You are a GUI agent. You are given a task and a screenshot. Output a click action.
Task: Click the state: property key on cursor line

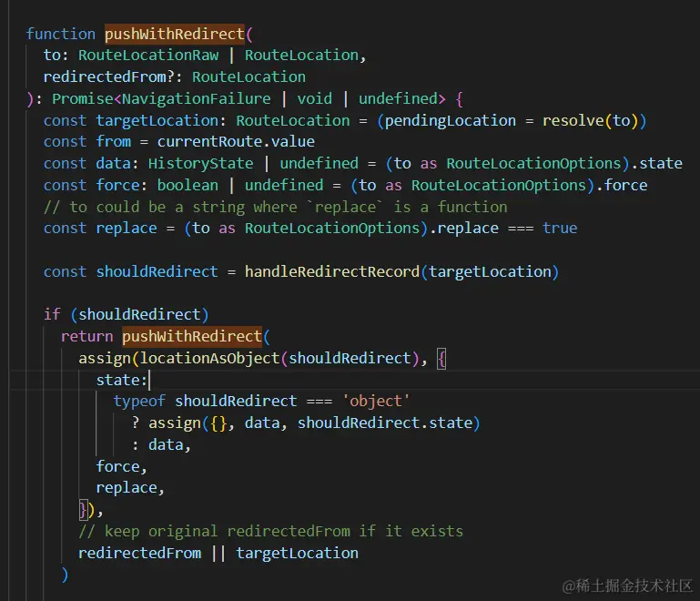pos(122,380)
